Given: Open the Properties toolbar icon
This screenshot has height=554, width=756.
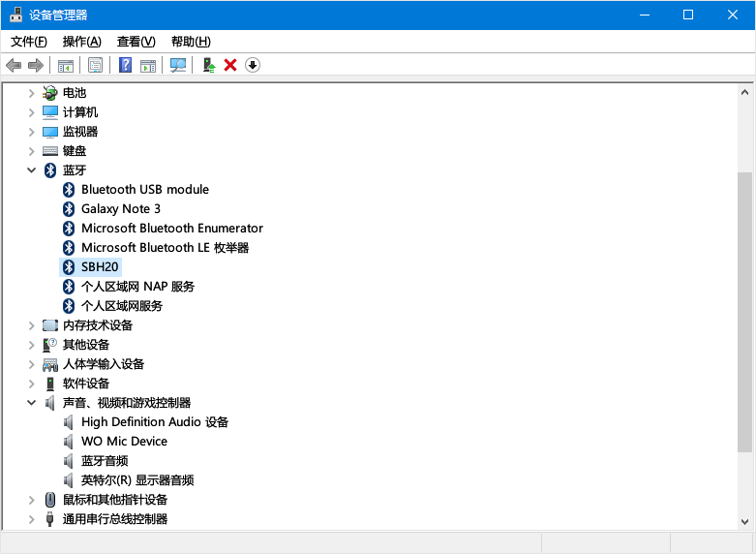Looking at the screenshot, I should click(x=96, y=65).
